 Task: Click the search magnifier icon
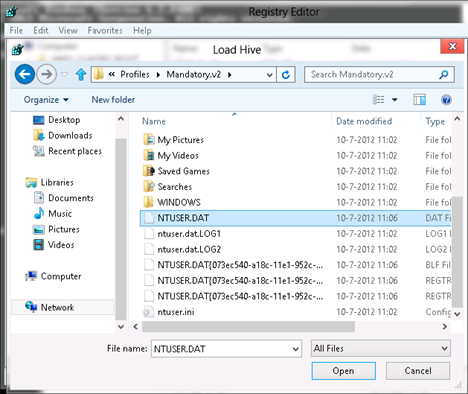coord(444,75)
